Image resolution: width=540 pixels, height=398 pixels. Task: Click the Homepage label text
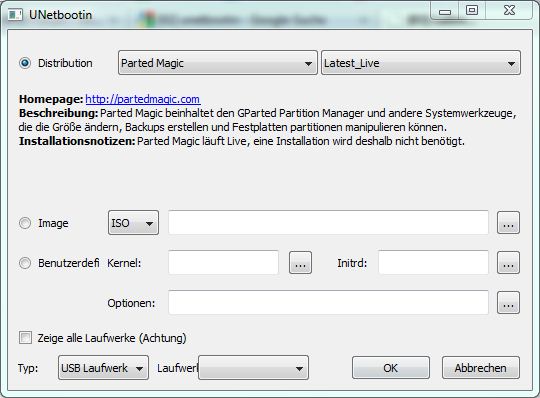click(x=51, y=99)
